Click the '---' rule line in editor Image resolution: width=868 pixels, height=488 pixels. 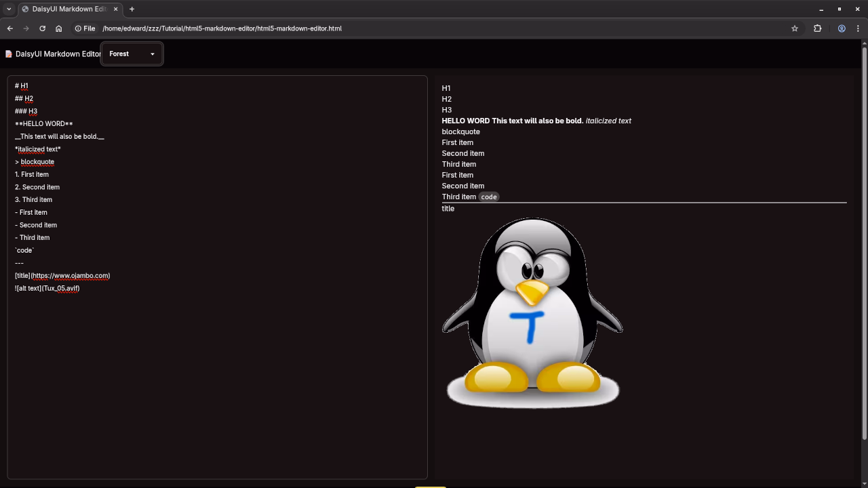(19, 263)
